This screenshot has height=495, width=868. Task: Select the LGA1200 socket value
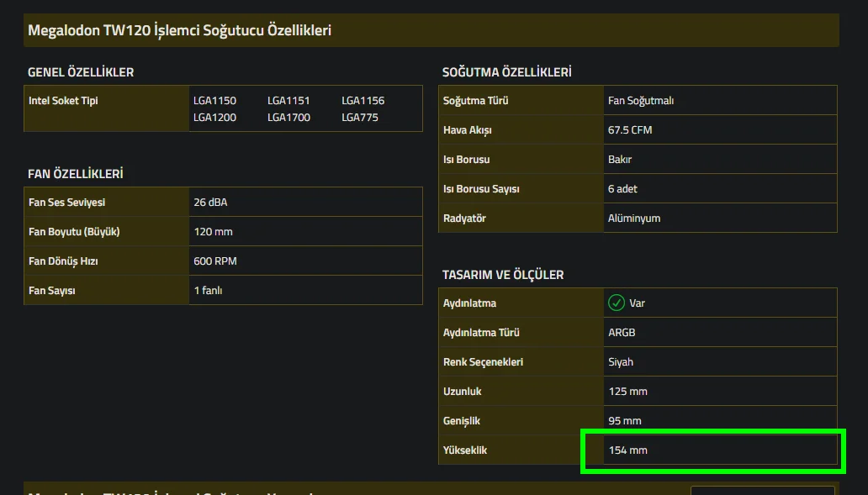coord(214,118)
